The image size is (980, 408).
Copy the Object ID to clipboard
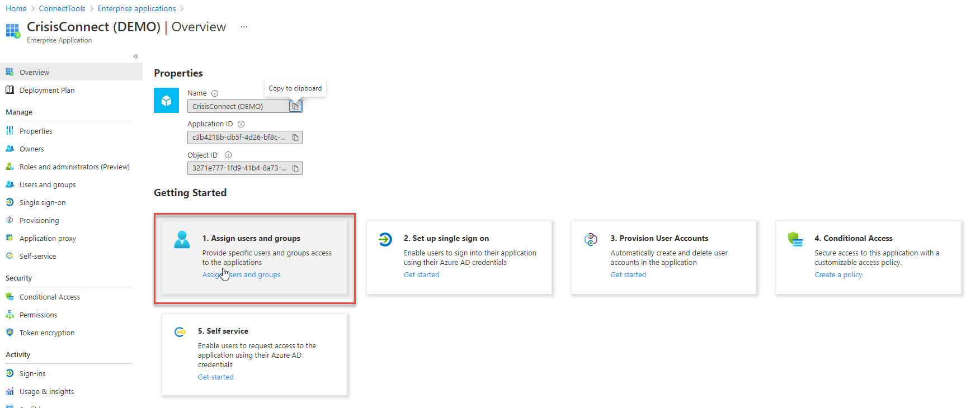[x=295, y=168]
